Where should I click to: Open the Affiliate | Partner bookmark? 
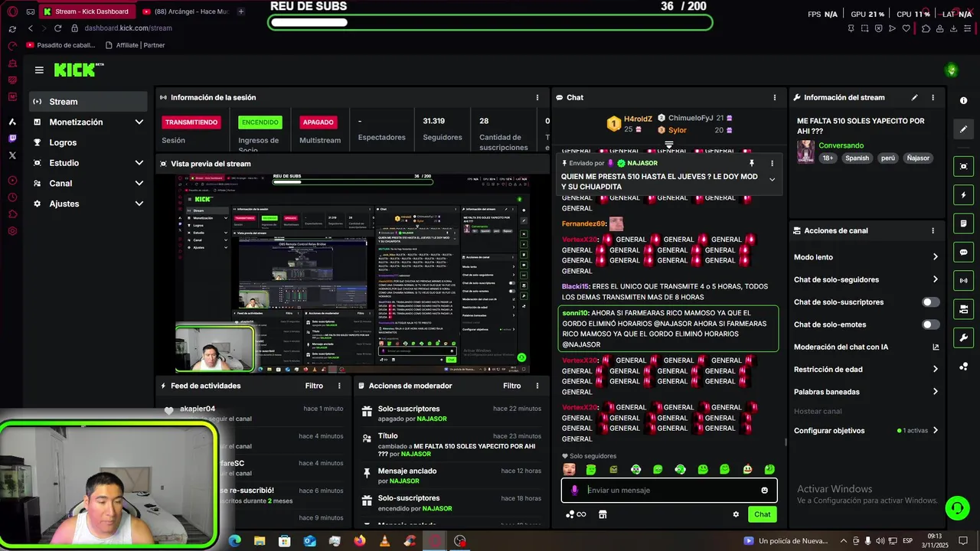135,45
